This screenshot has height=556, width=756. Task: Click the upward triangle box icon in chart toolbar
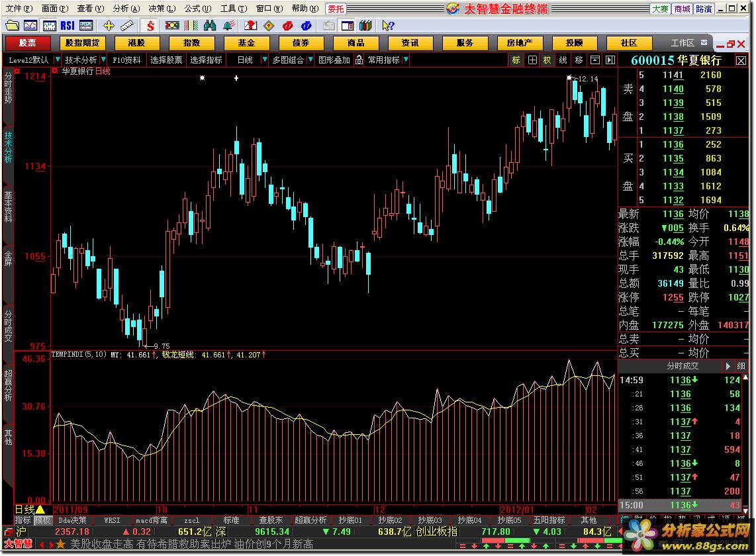(x=595, y=60)
